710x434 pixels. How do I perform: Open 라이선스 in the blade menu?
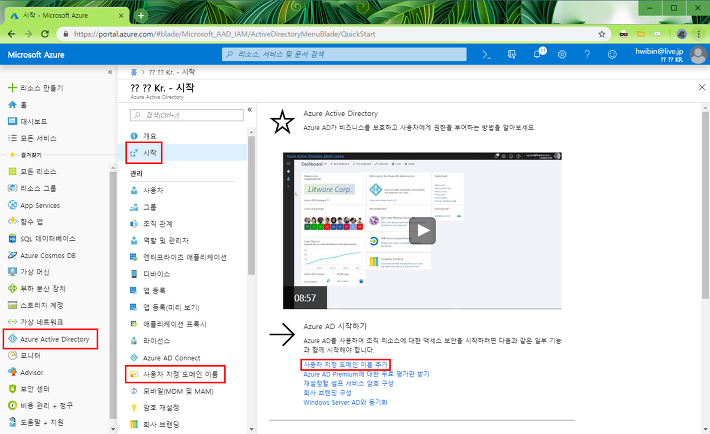click(150, 341)
